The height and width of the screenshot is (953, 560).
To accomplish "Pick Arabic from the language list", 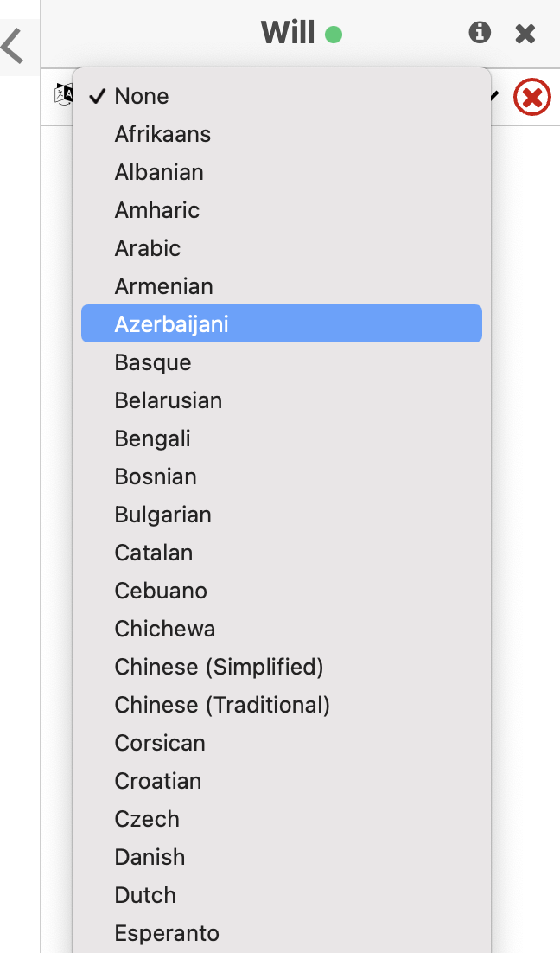I will [282, 248].
